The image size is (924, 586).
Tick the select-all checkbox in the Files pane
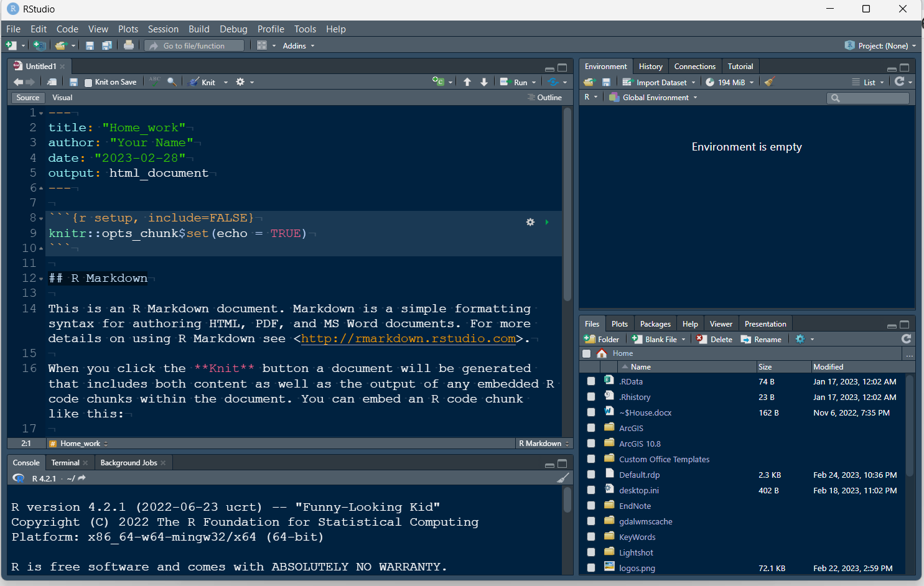tap(587, 353)
